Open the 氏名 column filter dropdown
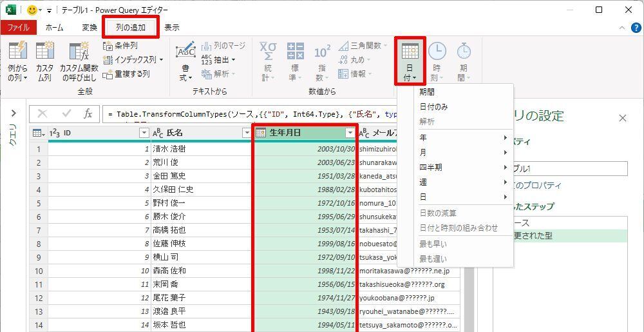 [246, 133]
